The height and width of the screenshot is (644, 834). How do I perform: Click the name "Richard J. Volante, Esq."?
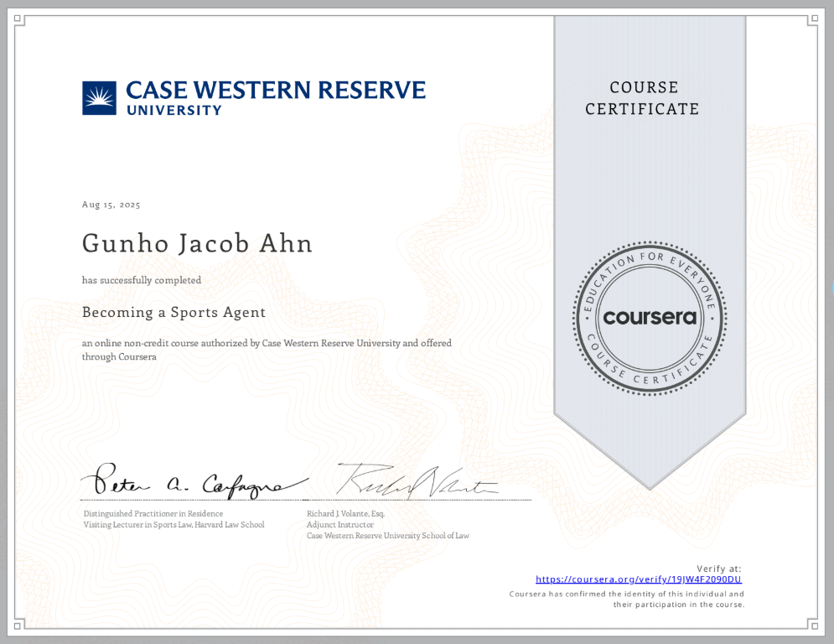click(345, 513)
